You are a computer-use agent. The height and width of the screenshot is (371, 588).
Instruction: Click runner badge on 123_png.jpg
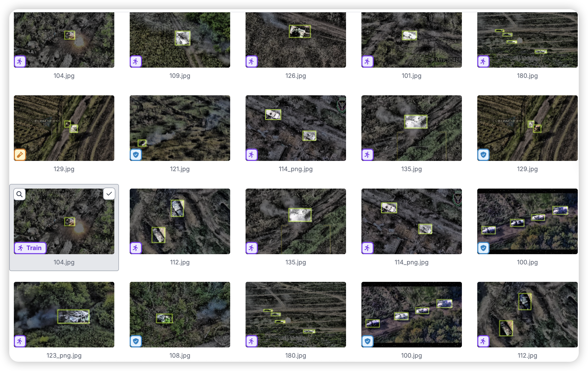pyautogui.click(x=20, y=341)
